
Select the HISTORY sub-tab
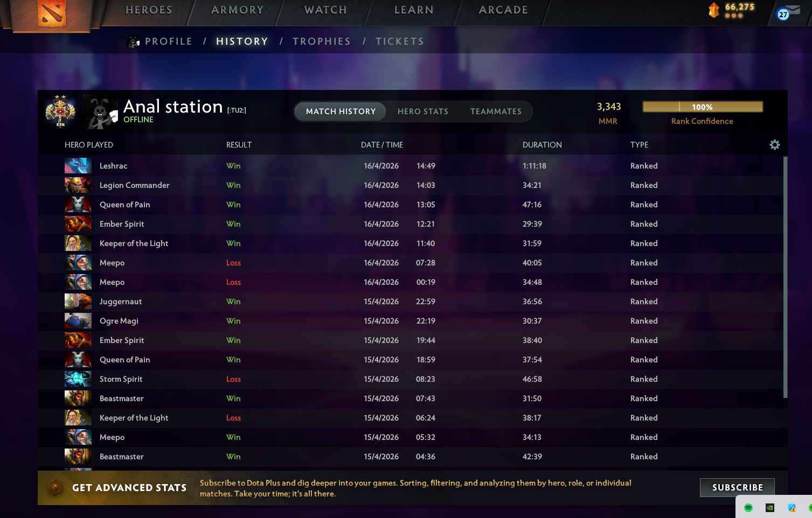[x=242, y=41]
